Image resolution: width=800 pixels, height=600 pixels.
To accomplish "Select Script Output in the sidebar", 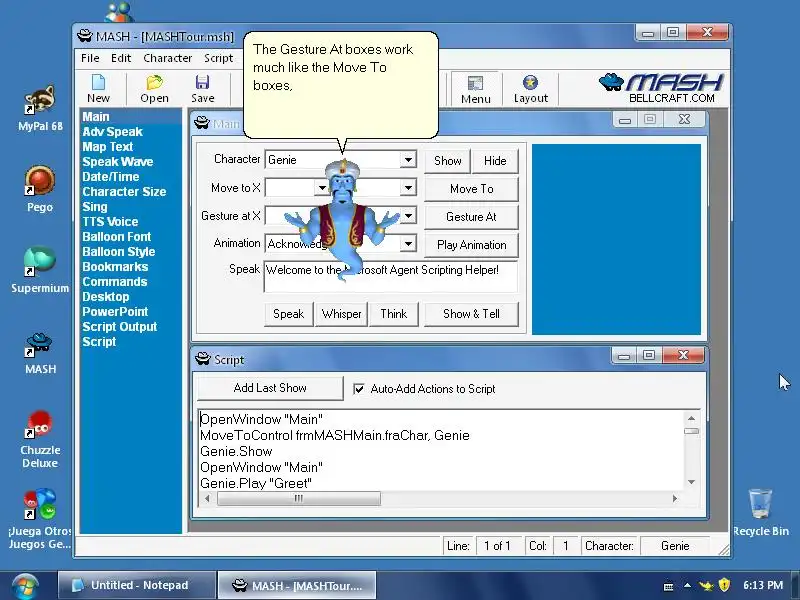I will coord(119,327).
